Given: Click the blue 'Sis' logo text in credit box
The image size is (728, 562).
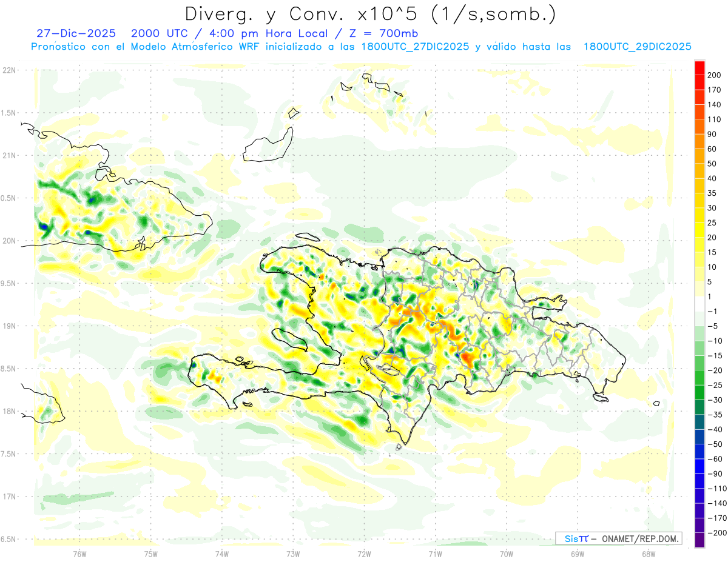Looking at the screenshot, I should pos(573,539).
